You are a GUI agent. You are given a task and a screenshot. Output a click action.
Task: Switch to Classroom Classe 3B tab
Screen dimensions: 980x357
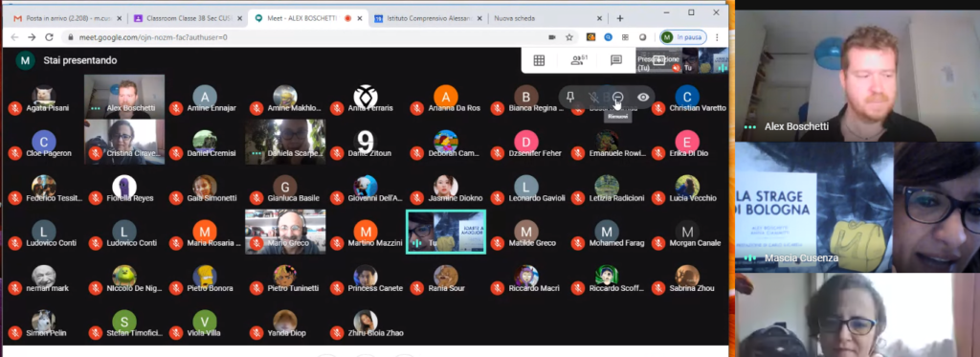[189, 19]
